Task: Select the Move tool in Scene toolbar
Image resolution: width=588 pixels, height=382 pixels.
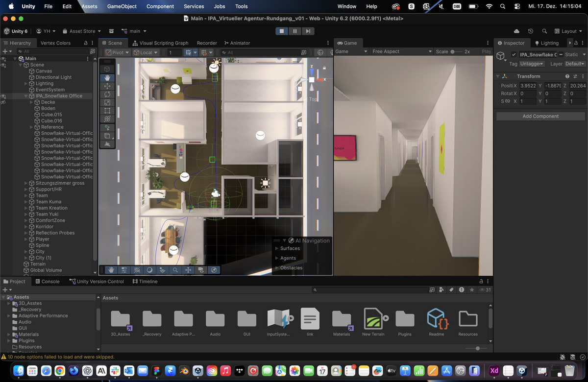Action: pos(107,86)
